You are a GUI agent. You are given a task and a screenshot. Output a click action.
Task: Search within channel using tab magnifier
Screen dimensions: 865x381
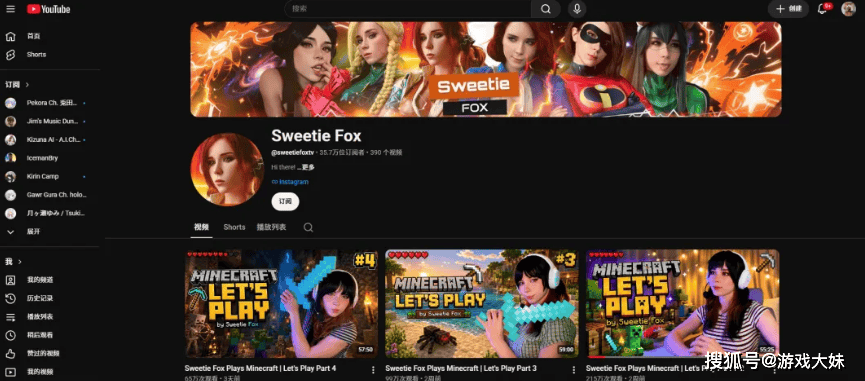tap(308, 227)
